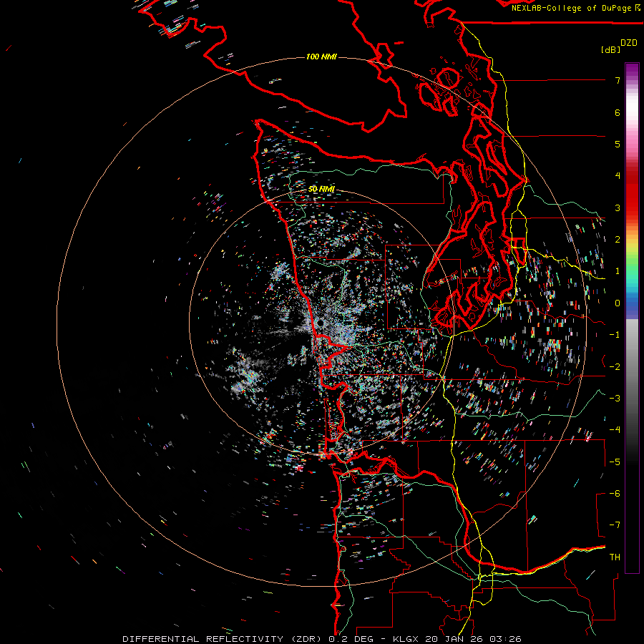Click the DZD legend title
This screenshot has height=644, width=644.
(x=629, y=43)
